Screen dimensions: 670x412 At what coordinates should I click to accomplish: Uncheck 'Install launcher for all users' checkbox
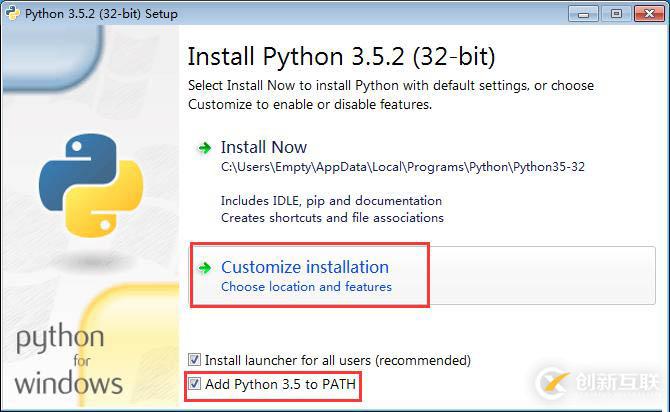click(x=195, y=360)
